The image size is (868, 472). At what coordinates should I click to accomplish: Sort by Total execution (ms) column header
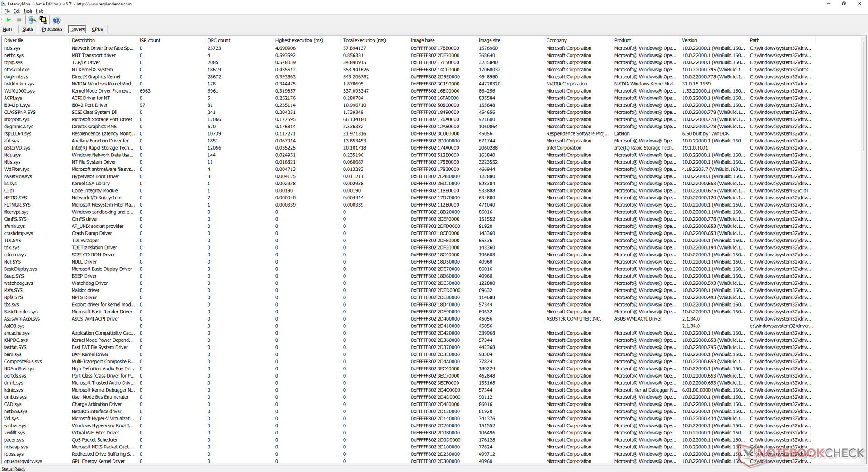(375, 40)
